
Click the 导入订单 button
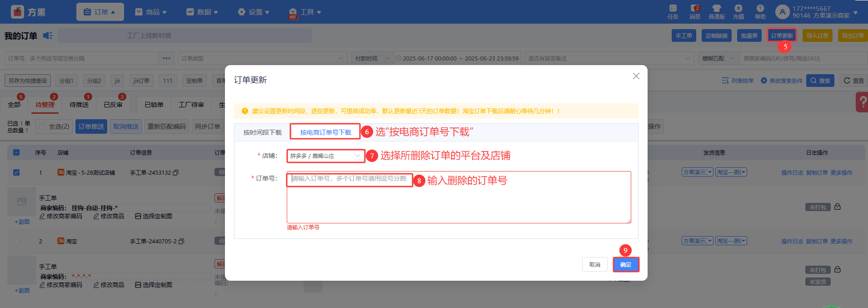coord(817,35)
